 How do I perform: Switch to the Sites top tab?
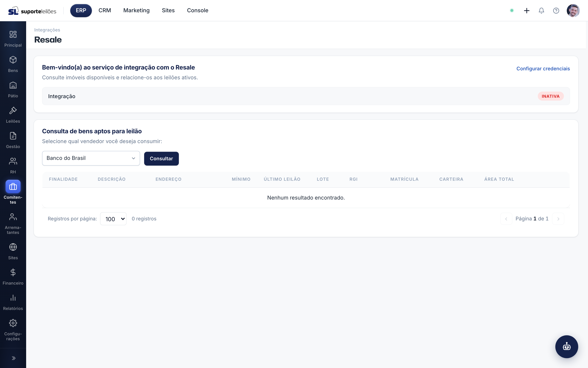pyautogui.click(x=168, y=10)
